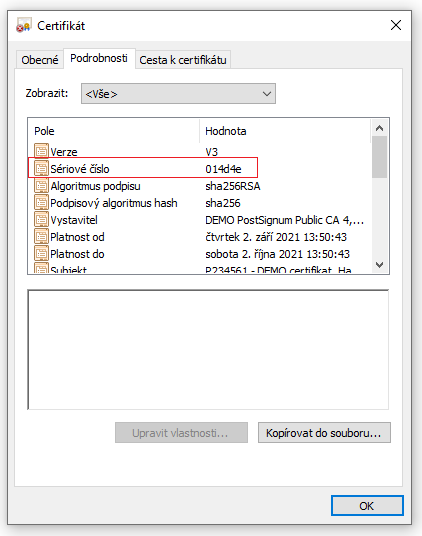Click the Algoritmus podpisu field icon

(x=41, y=186)
